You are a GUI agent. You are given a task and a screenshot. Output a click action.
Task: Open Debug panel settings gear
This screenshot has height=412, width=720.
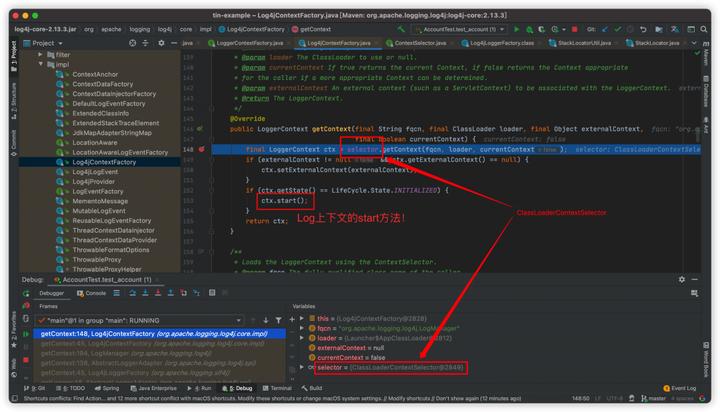(681, 279)
